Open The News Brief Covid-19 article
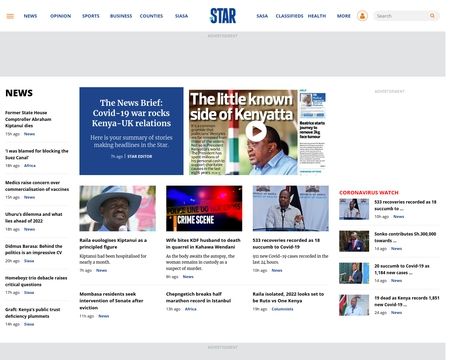450x360 pixels. tap(131, 113)
